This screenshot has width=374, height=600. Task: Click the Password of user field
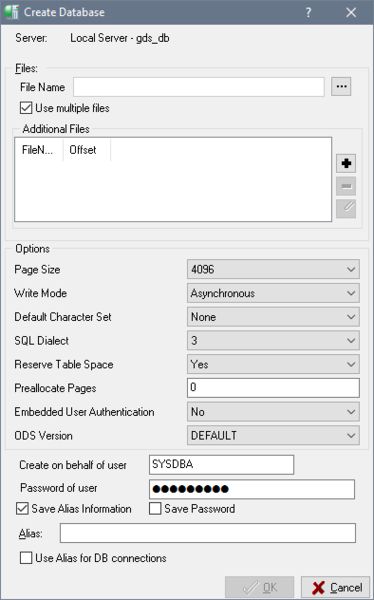click(252, 489)
